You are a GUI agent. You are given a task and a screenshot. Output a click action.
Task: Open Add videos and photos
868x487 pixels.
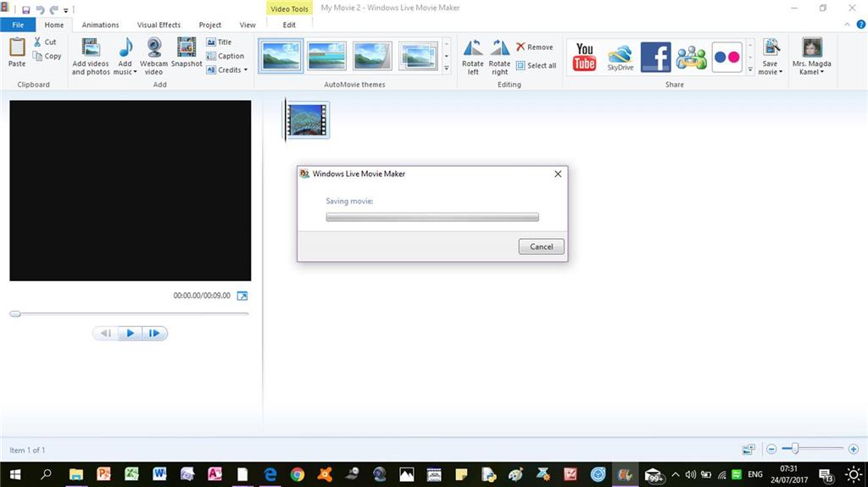90,56
